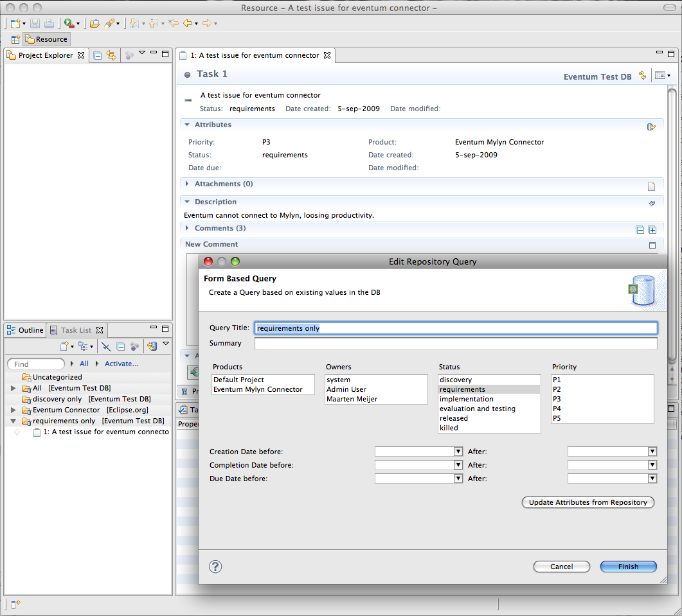Open the Run icon in the top toolbar
Viewport: 682px width, 616px height.
click(x=66, y=23)
